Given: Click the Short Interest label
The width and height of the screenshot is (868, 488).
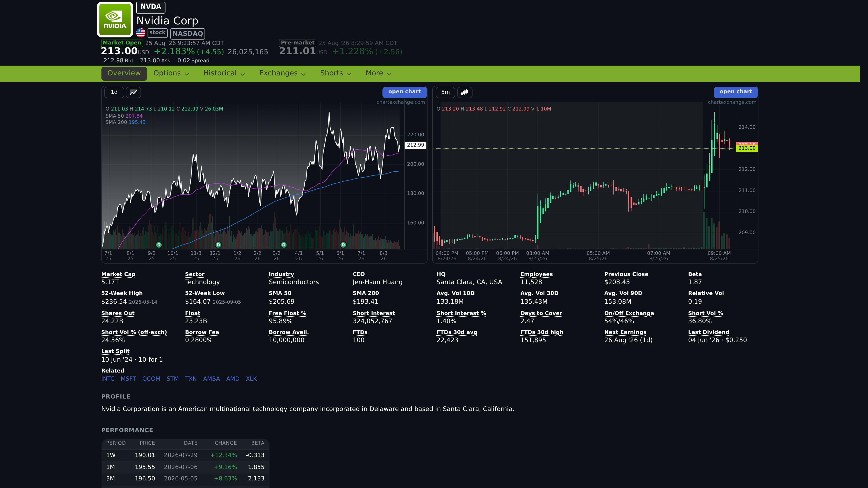Looking at the screenshot, I should coord(374,313).
